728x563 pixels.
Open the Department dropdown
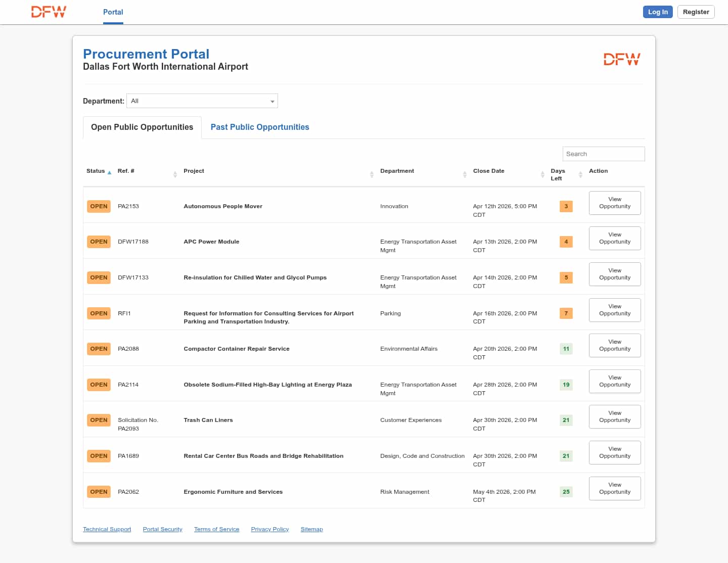click(x=202, y=101)
